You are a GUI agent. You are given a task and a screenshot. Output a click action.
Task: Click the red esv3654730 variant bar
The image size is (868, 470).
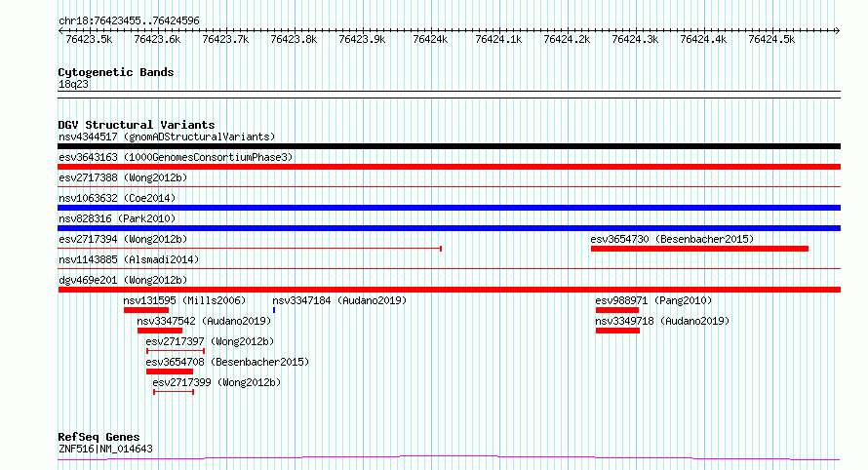(699, 249)
